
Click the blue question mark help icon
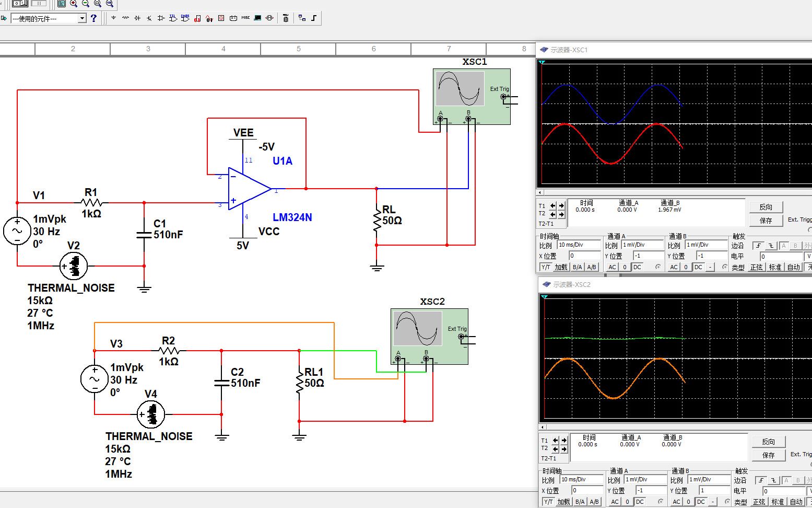pos(93,18)
